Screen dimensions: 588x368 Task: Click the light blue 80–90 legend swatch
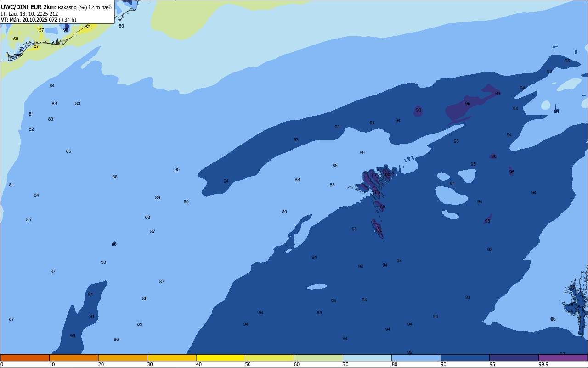416,357
